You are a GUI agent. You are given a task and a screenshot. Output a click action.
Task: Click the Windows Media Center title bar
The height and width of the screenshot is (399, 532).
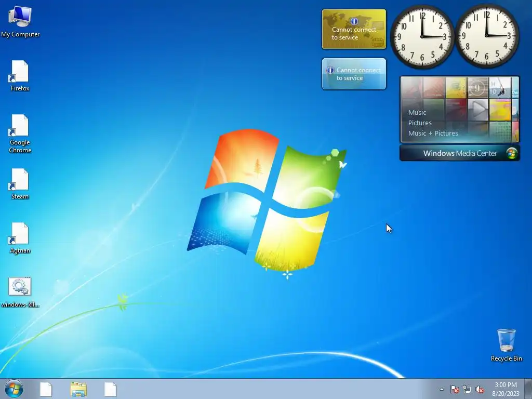(x=459, y=153)
